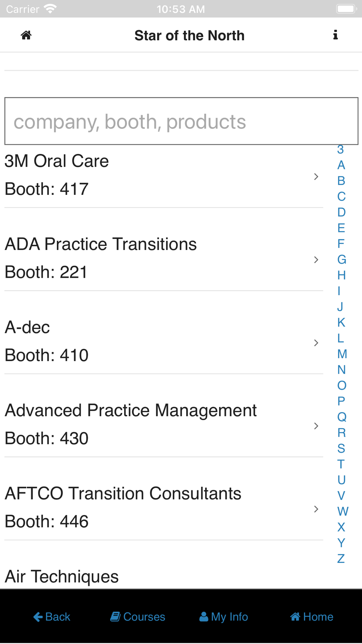Tap the Home tab in the bottom bar
The height and width of the screenshot is (644, 362).
pyautogui.click(x=312, y=616)
